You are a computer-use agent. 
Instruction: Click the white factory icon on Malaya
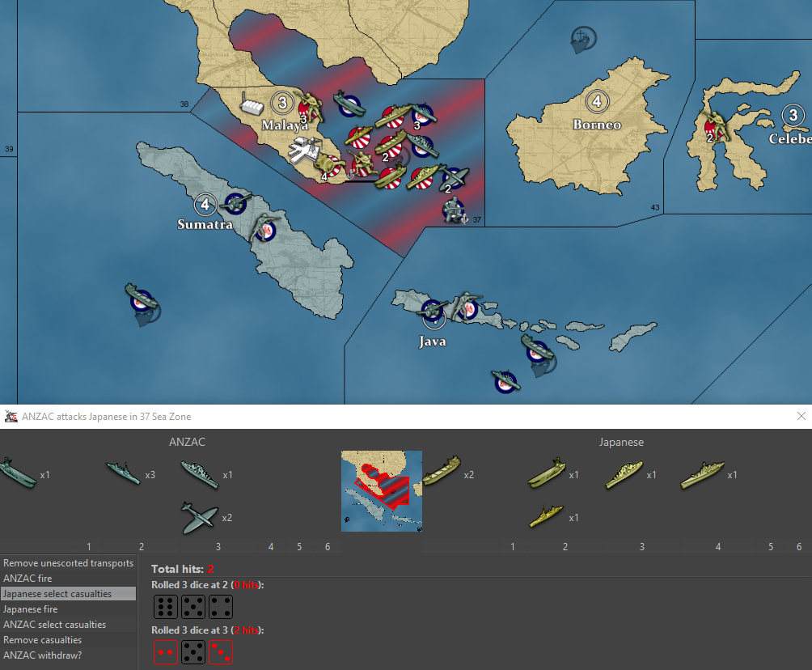(x=252, y=105)
